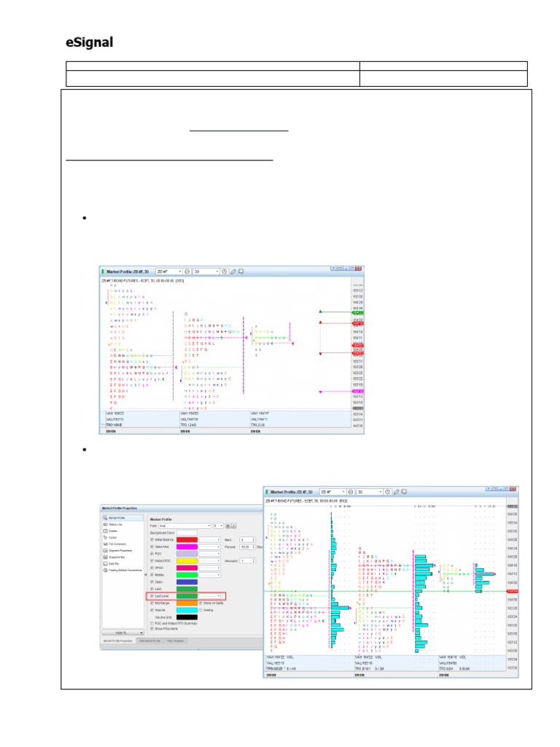Click the magenta Value Area color swatch
The height and width of the screenshot is (747, 560).
click(x=187, y=547)
